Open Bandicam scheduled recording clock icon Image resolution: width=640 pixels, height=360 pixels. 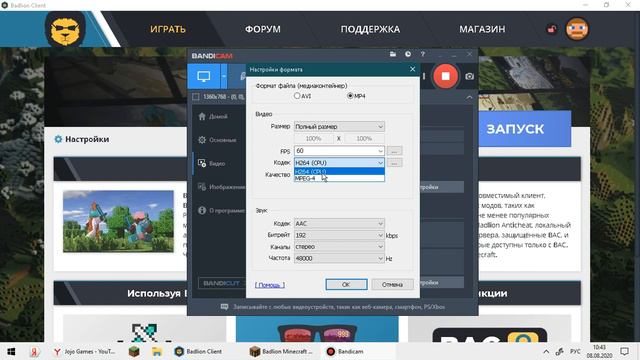(408, 54)
